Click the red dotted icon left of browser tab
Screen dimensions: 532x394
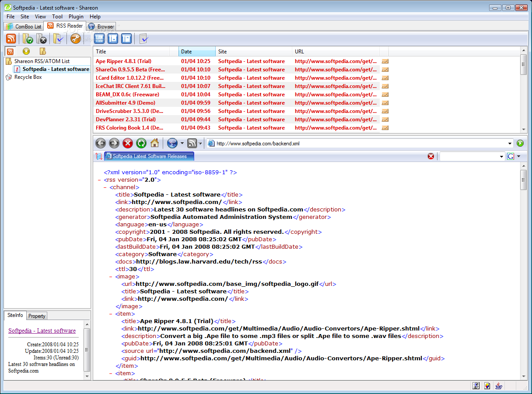[x=98, y=156]
